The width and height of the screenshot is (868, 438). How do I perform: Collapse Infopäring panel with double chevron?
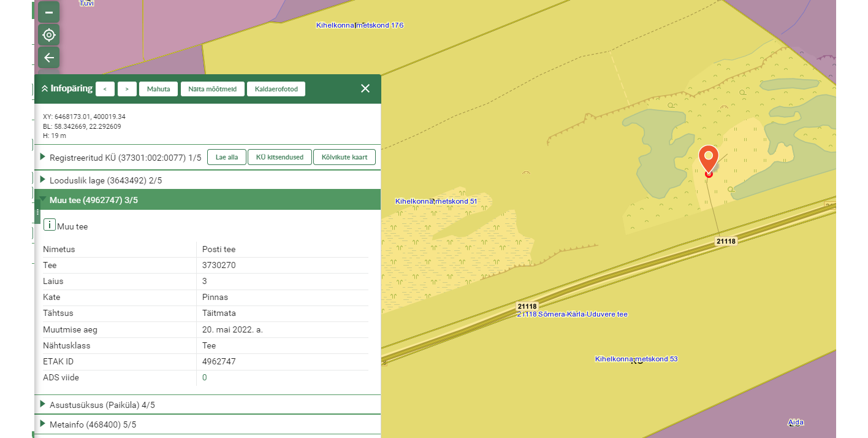coord(45,88)
